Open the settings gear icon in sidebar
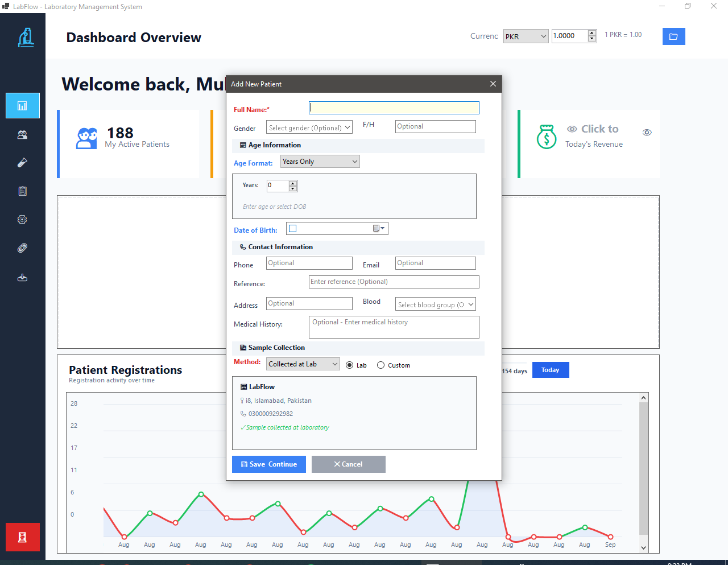The image size is (728, 565). pos(23,220)
